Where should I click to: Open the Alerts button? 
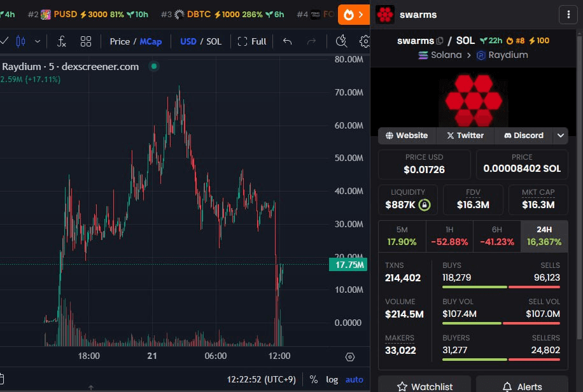pos(522,385)
